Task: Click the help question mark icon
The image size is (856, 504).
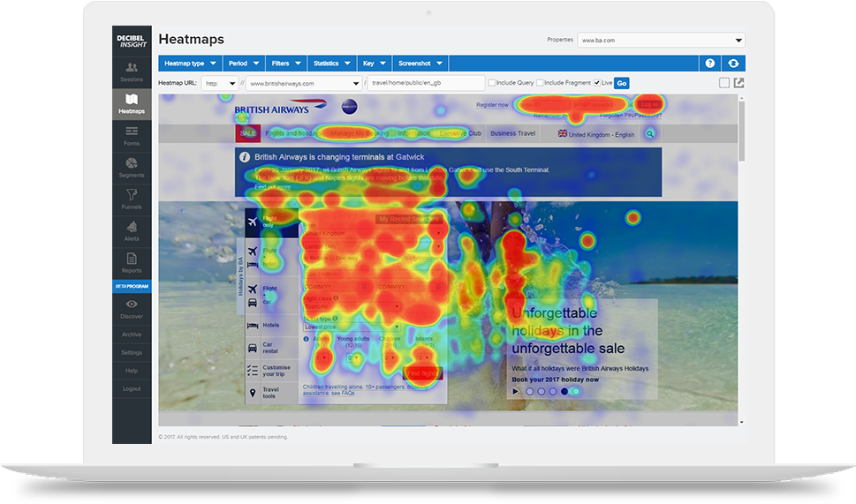Action: pos(709,64)
